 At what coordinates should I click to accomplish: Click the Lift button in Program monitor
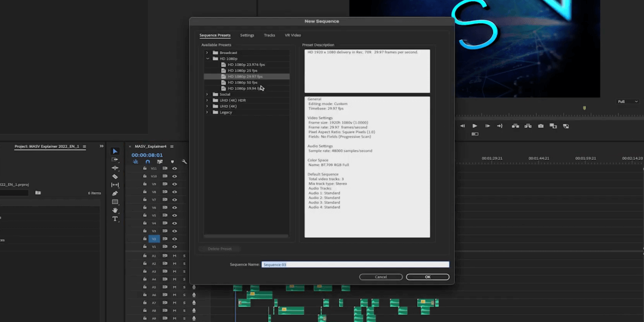coord(515,126)
